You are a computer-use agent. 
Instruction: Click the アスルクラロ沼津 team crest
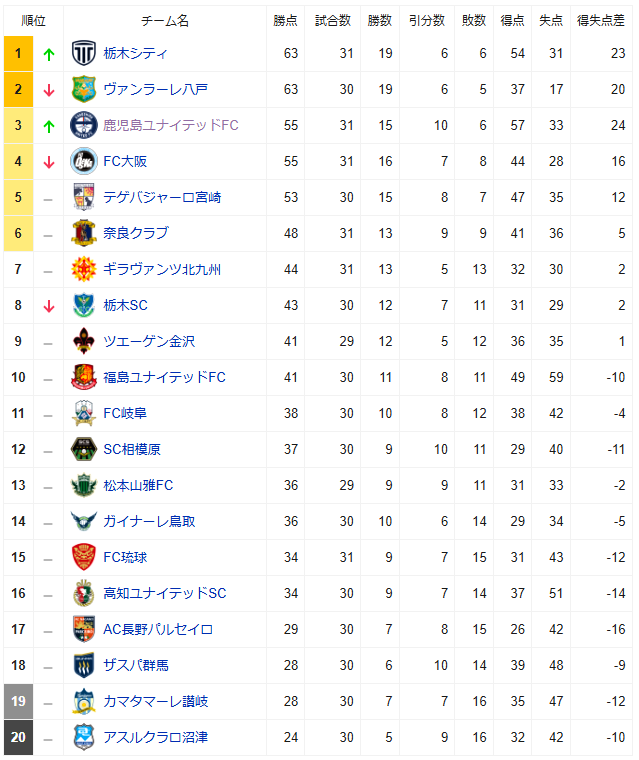(x=84, y=738)
